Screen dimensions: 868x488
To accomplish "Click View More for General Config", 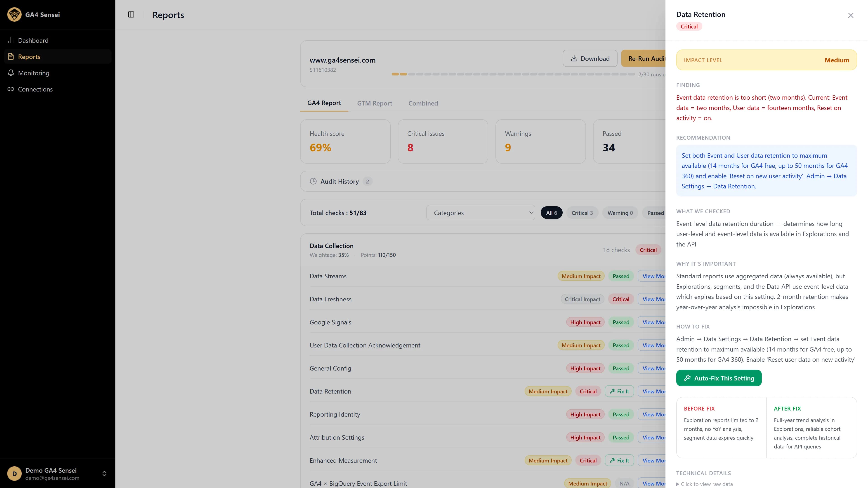I will click(x=652, y=368).
